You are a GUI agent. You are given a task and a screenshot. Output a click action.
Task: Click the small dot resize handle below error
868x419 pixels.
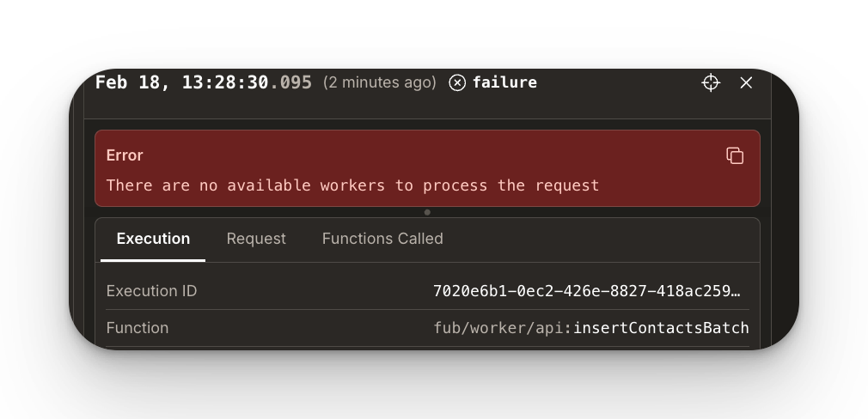click(427, 212)
